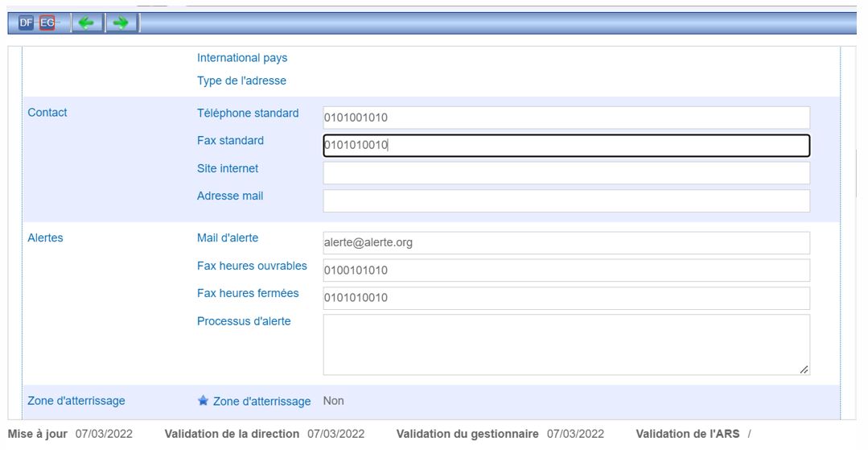Click the Contact section label
Viewport: 868px width, 450px height.
47,113
